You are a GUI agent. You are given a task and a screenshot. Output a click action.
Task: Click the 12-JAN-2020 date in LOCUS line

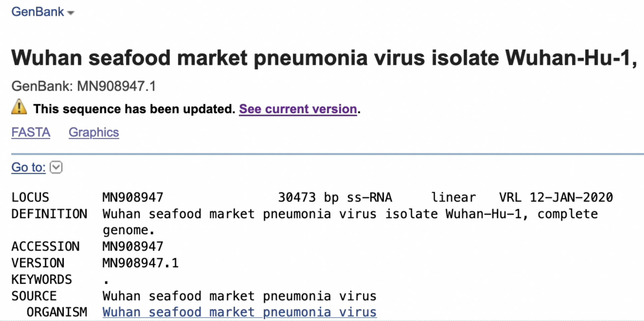click(571, 197)
